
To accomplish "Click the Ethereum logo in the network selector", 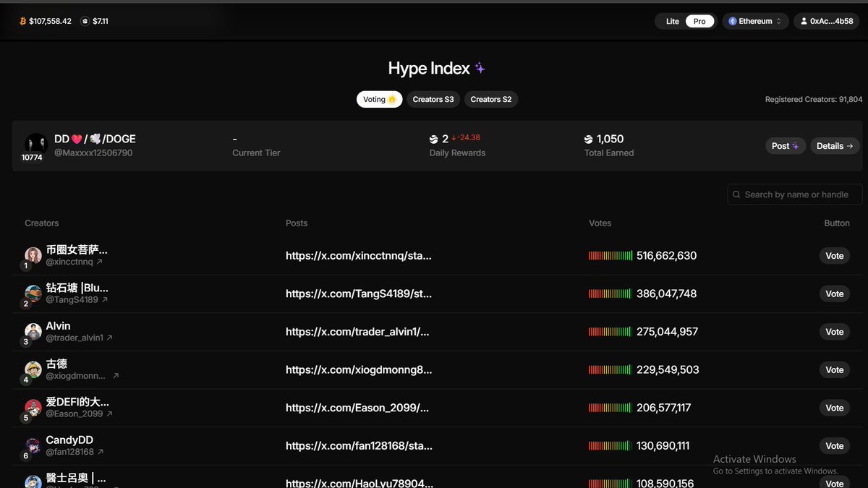I will (731, 21).
